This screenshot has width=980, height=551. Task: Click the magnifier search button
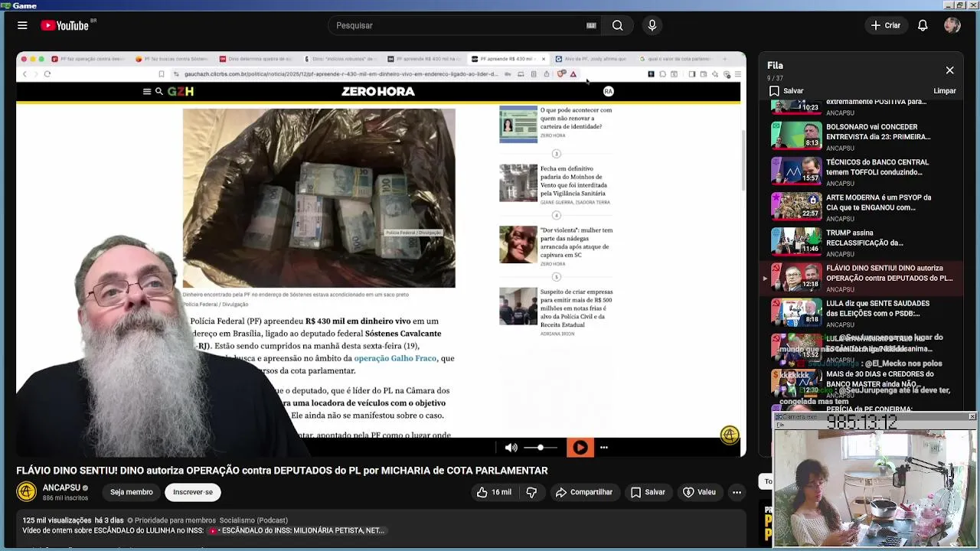pos(617,25)
